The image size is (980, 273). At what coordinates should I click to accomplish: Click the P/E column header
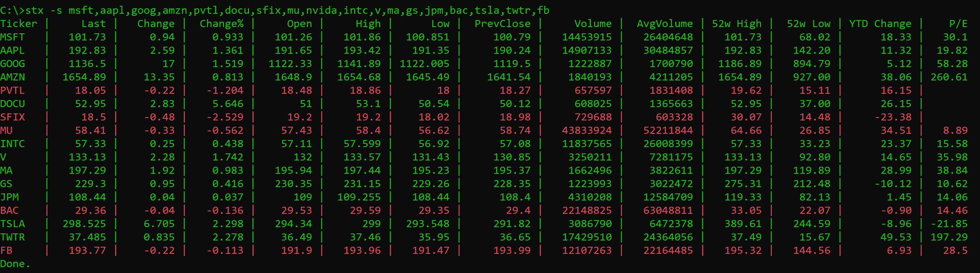pos(958,24)
